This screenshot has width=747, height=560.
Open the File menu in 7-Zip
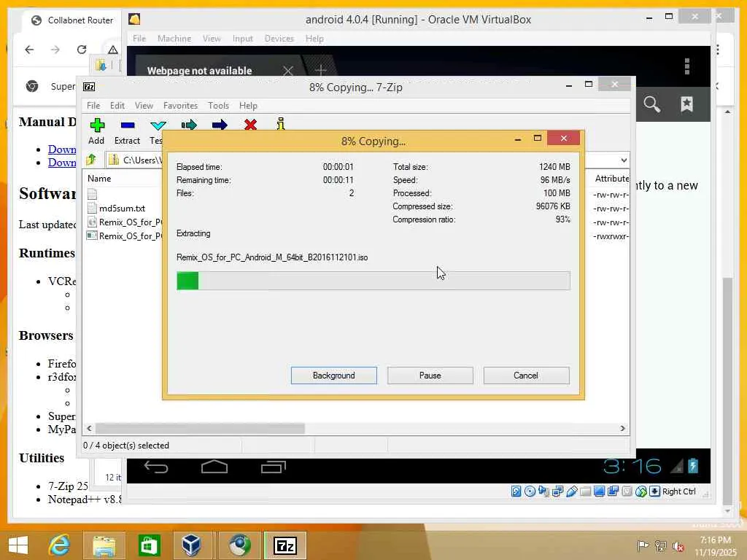pos(93,105)
